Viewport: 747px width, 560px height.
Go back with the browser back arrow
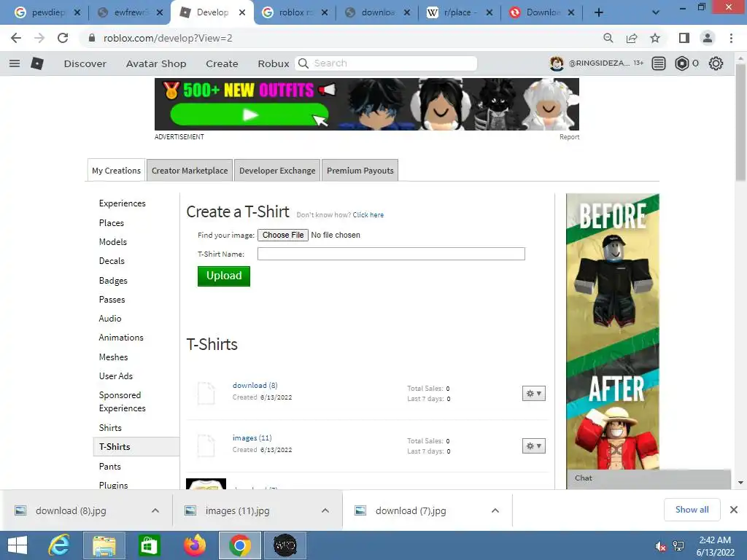point(16,38)
